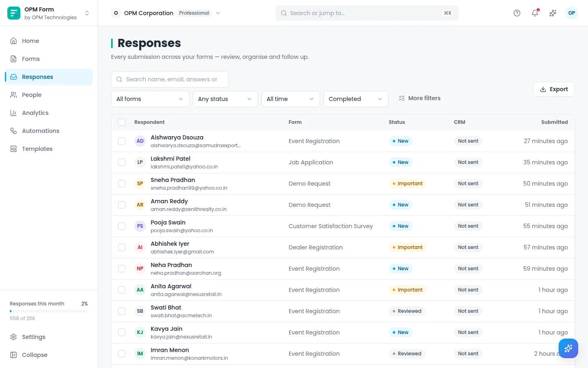
Task: Check the box for Anita Agarwal
Action: coord(122,290)
